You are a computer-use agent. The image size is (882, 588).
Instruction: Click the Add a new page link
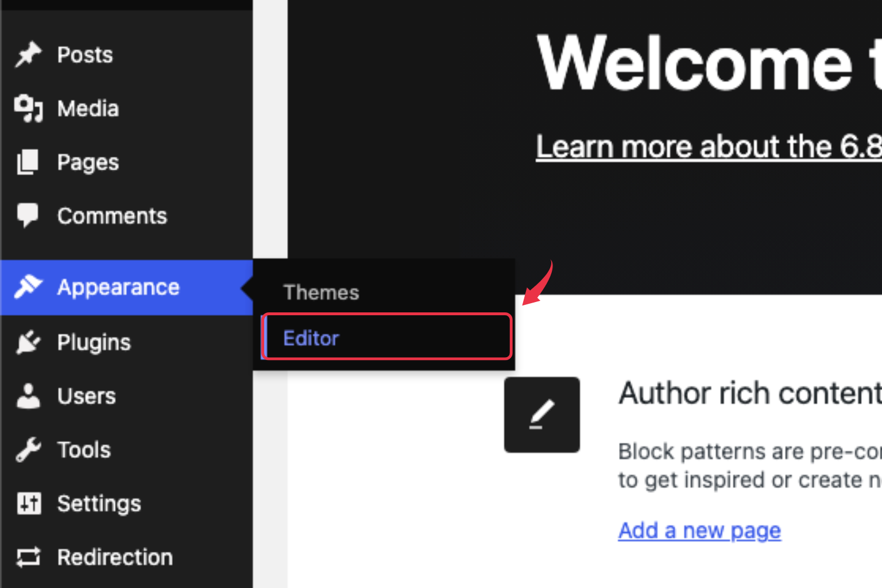(x=699, y=530)
